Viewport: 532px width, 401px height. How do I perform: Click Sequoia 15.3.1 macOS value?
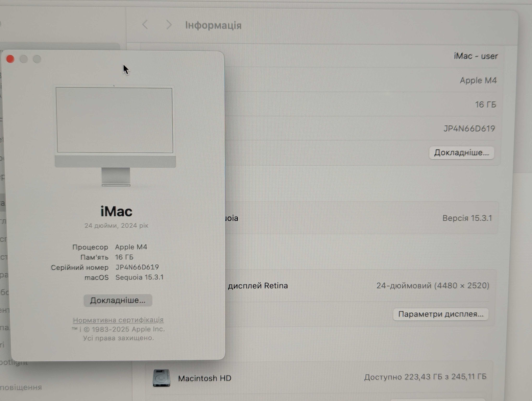[x=140, y=277]
